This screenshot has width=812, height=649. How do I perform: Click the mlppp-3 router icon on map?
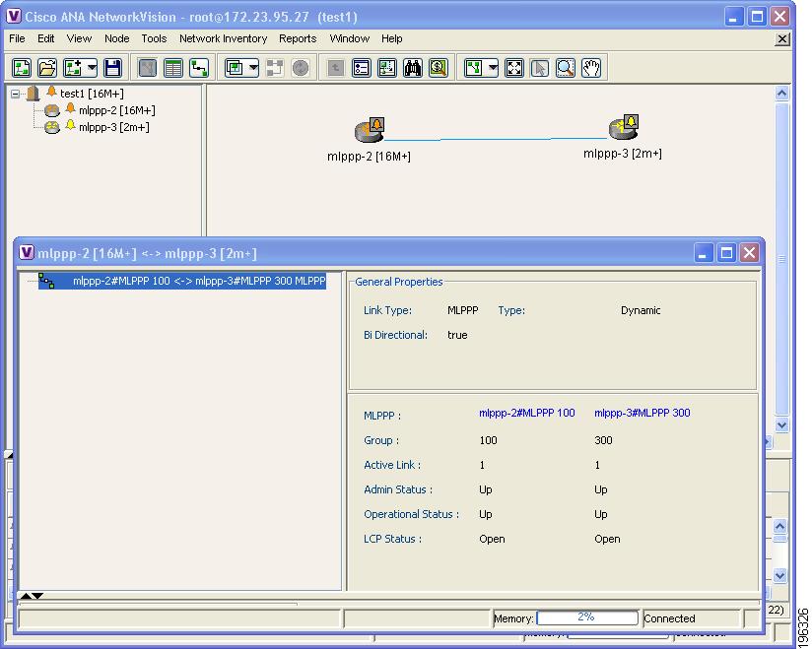623,127
